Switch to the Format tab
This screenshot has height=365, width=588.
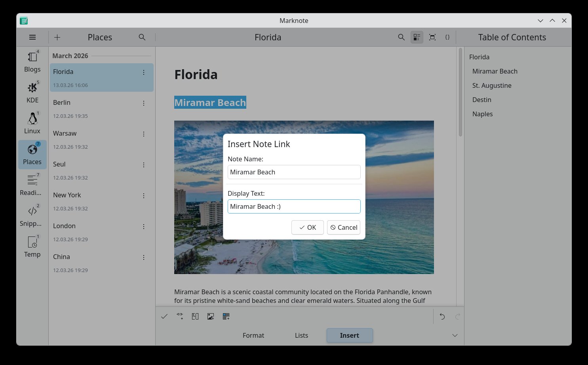tap(253, 335)
